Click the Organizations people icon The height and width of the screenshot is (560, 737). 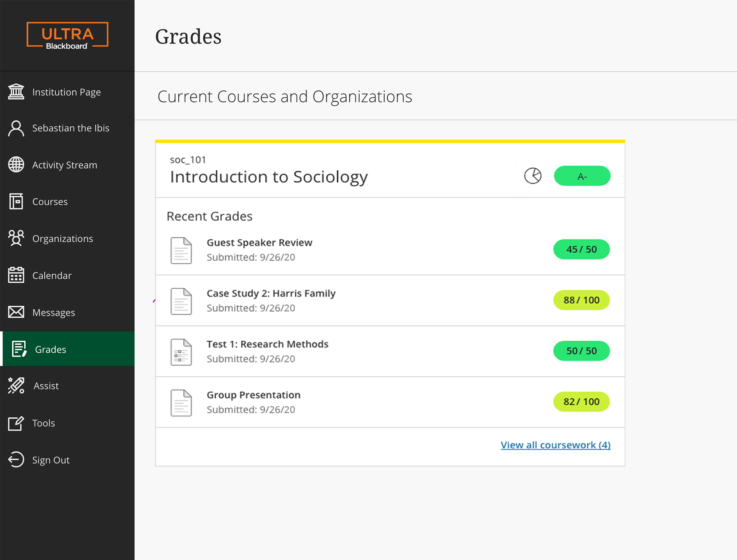click(16, 238)
